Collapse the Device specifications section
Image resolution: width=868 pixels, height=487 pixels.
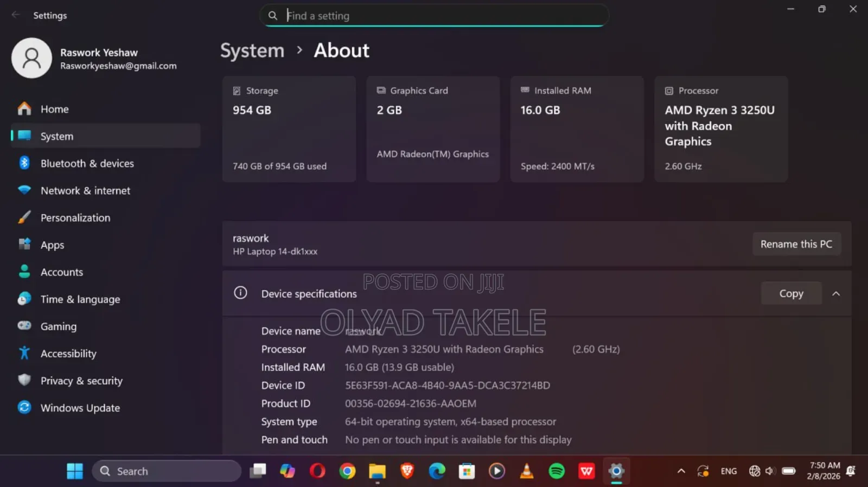point(836,293)
